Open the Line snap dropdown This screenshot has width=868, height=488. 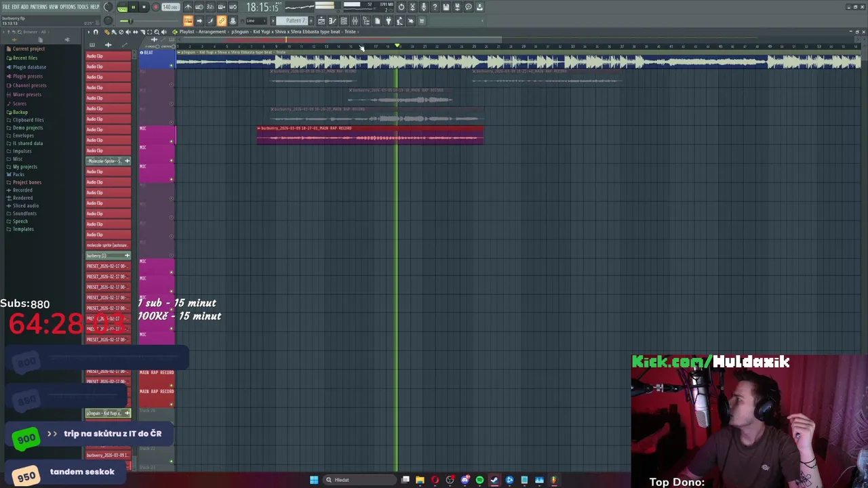coord(256,21)
